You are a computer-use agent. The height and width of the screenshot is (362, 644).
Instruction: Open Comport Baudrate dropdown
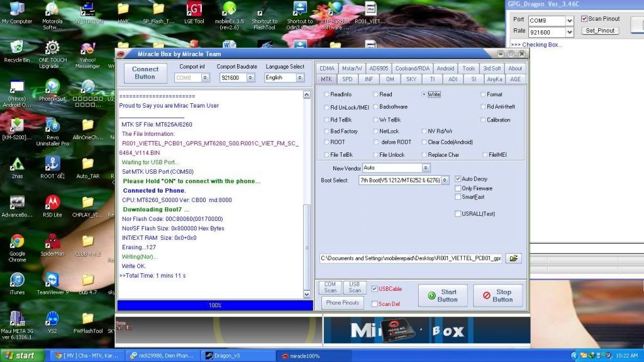click(250, 77)
